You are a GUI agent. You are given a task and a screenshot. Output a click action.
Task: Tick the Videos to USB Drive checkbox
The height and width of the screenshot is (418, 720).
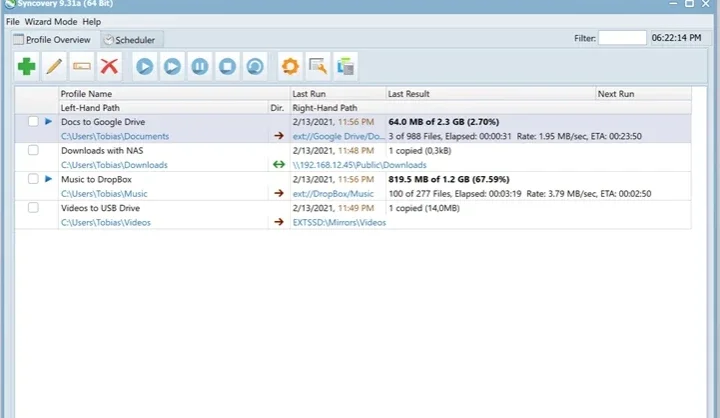coord(33,208)
